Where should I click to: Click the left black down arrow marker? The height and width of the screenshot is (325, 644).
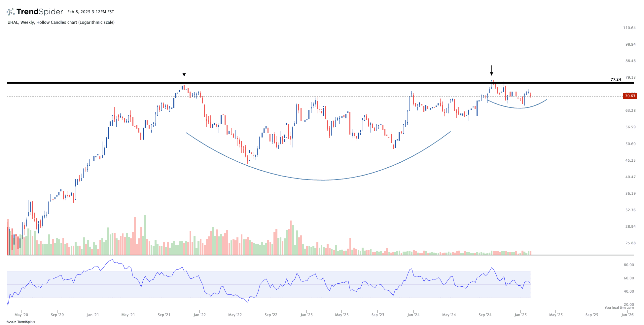pos(184,71)
